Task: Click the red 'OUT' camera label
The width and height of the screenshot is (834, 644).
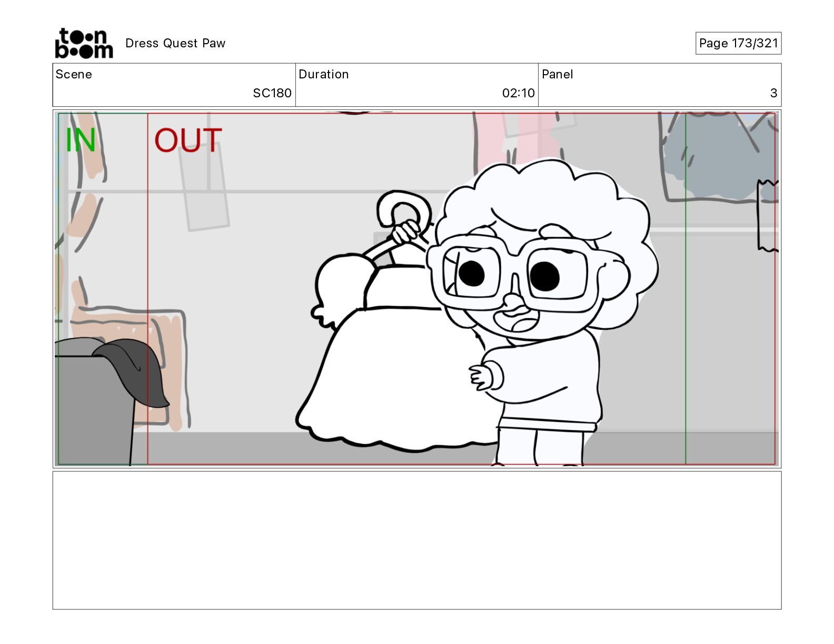Action: (188, 140)
